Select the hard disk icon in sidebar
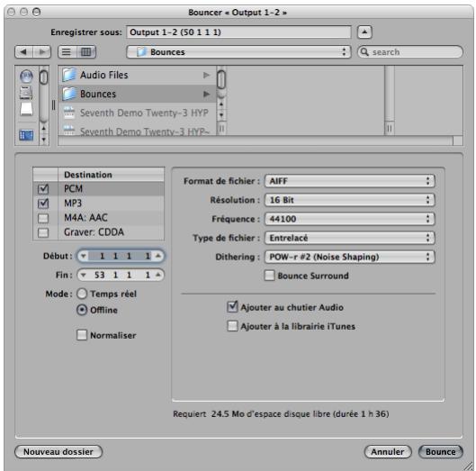Image resolution: width=476 pixels, height=471 pixels. pos(26,93)
